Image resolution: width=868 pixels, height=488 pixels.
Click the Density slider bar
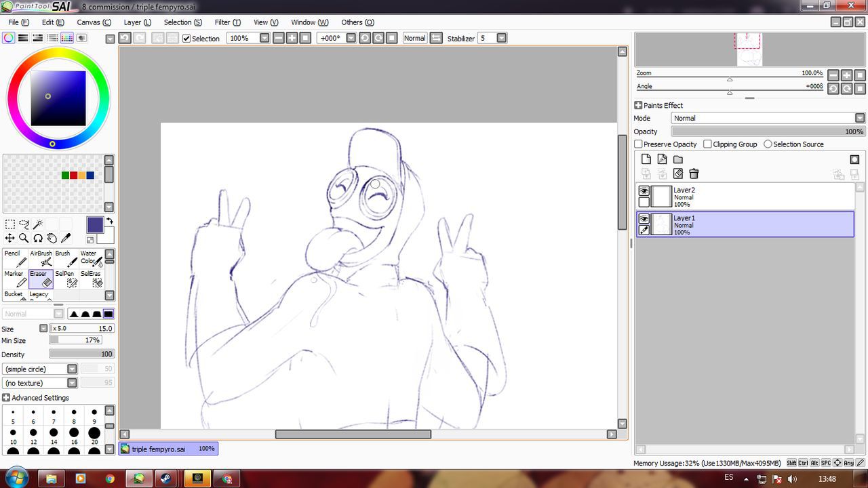pos(81,354)
